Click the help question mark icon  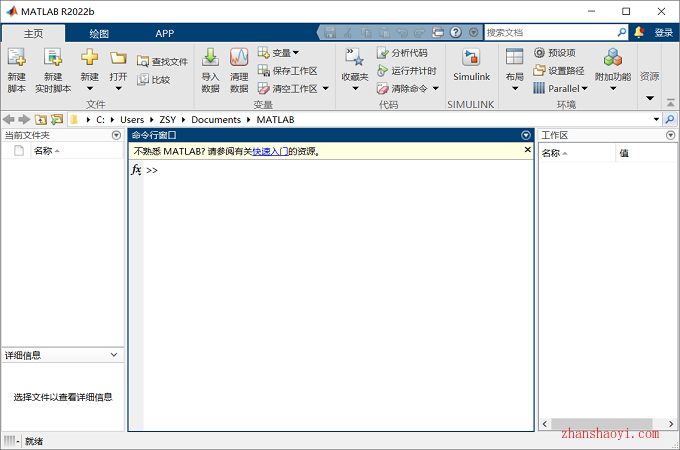point(455,33)
